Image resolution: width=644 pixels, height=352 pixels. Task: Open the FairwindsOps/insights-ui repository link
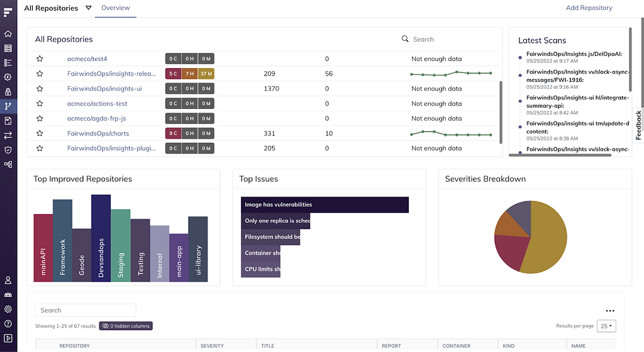point(104,88)
